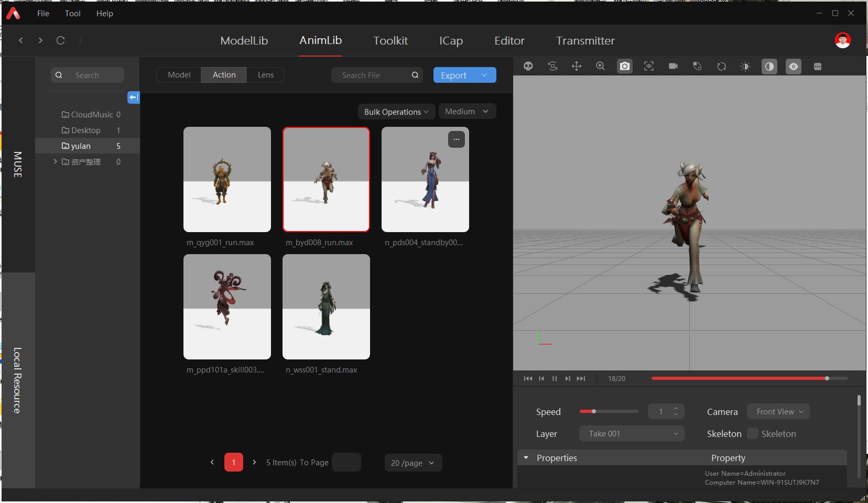This screenshot has height=503, width=868.
Task: Open the Tool menu
Action: (x=73, y=13)
